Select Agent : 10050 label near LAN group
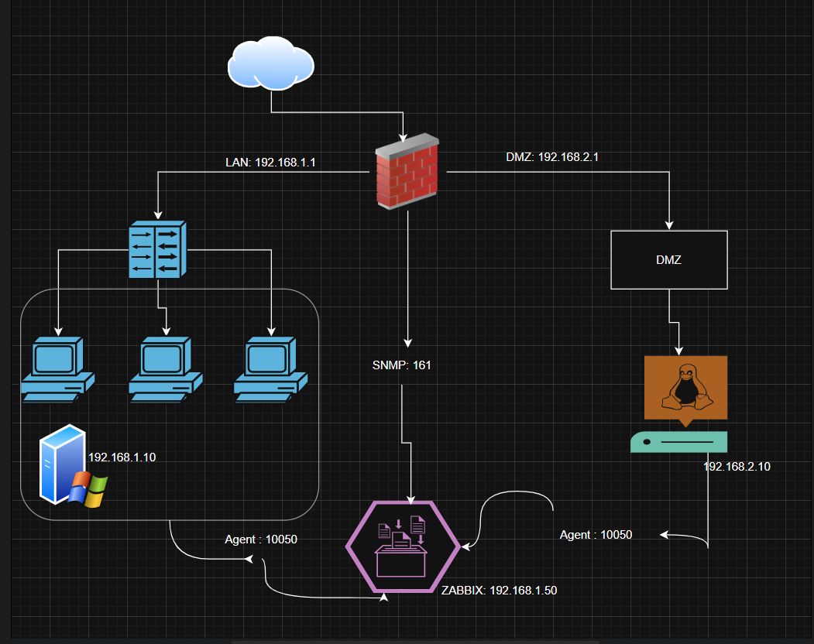 coord(261,540)
